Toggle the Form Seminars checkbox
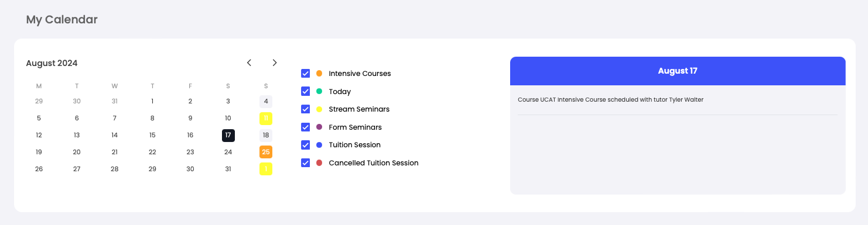 tap(305, 127)
